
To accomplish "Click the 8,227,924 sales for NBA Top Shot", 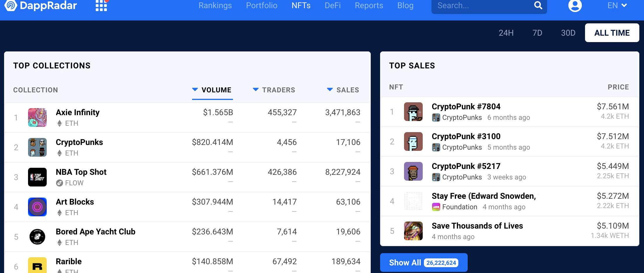I will tap(343, 172).
